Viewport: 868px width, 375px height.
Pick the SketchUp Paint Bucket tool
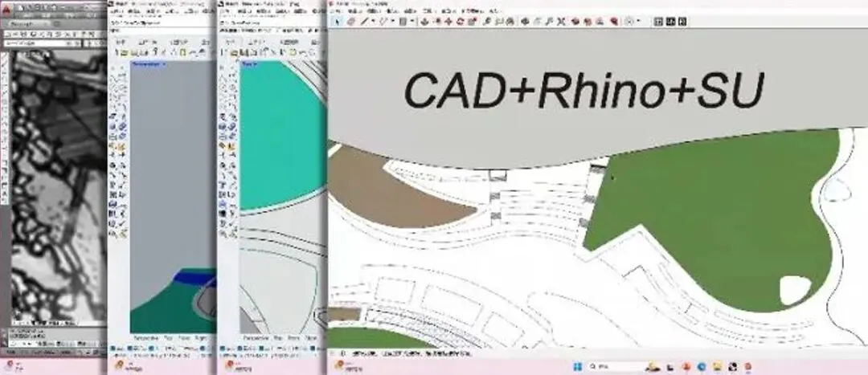[510, 22]
